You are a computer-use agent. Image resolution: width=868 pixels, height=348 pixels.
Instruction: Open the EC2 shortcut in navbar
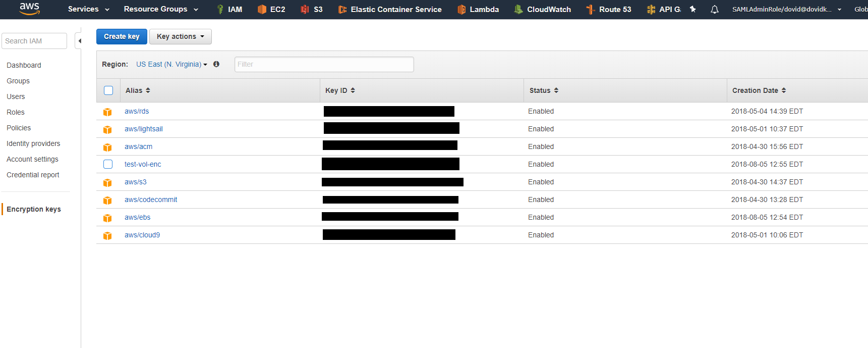pyautogui.click(x=271, y=9)
